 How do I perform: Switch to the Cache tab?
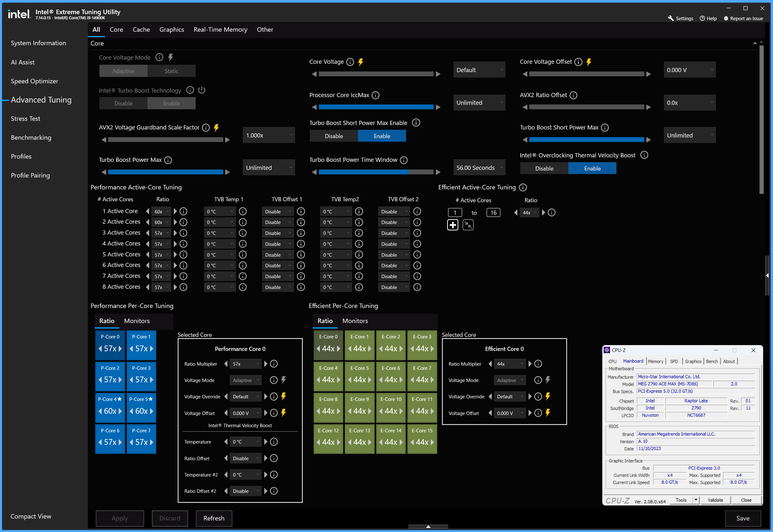click(x=141, y=29)
